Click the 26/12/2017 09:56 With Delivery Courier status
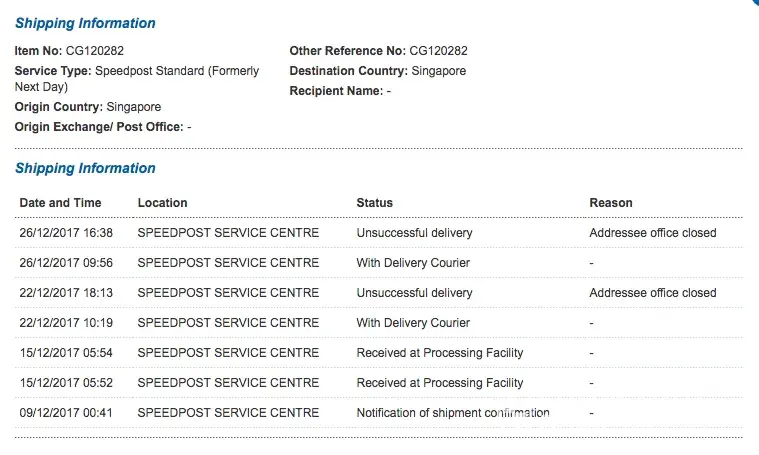Image resolution: width=759 pixels, height=455 pixels. point(413,263)
